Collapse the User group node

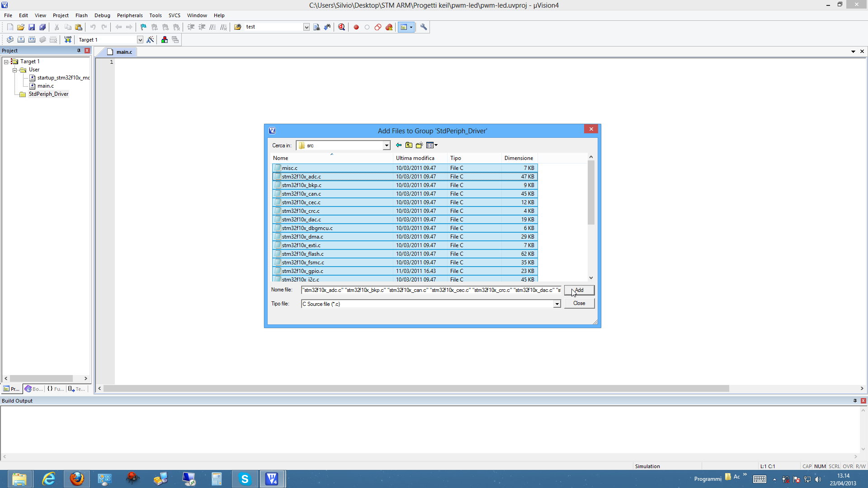[x=14, y=70]
